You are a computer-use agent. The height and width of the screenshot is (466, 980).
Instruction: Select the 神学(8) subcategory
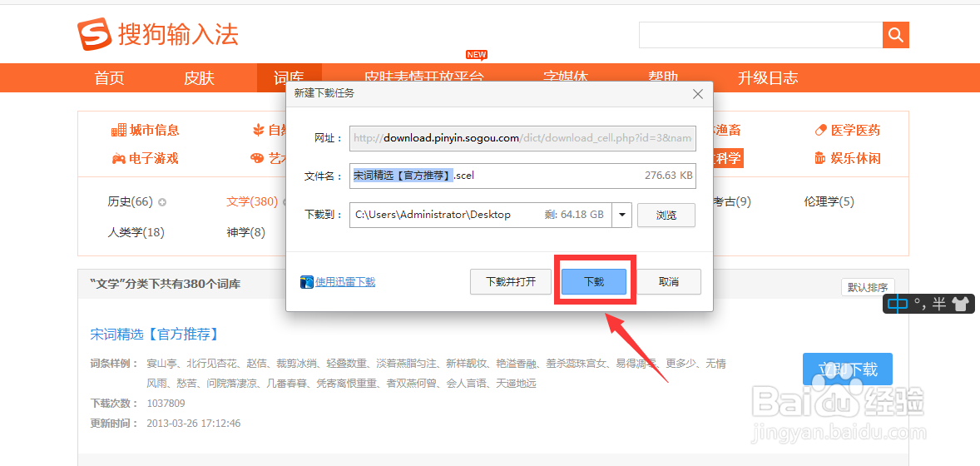click(245, 233)
